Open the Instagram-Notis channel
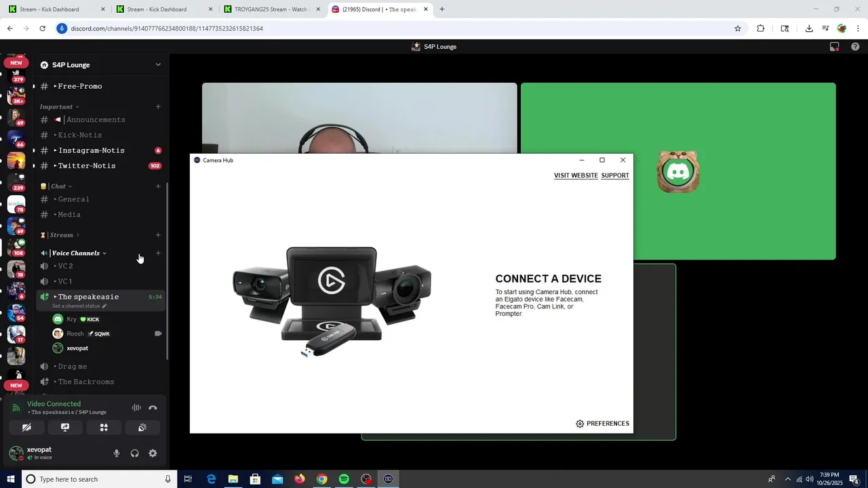868x488 pixels. tap(100, 150)
